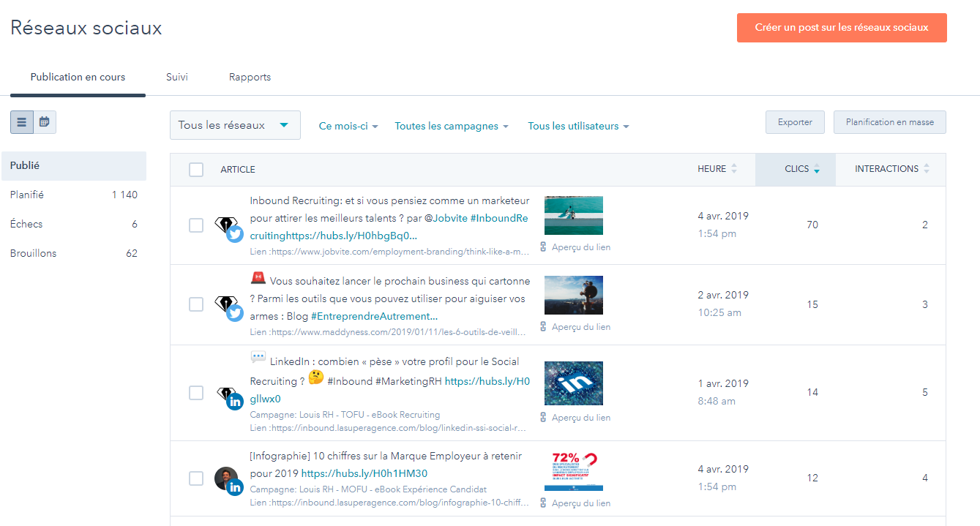Open the Toutes les campagnes filter

point(452,126)
